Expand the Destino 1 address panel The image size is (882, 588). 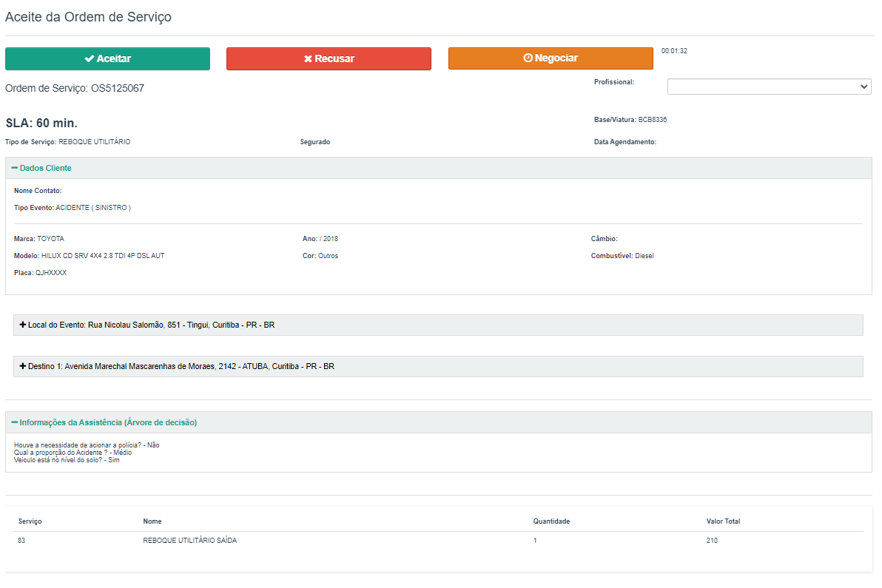(181, 367)
